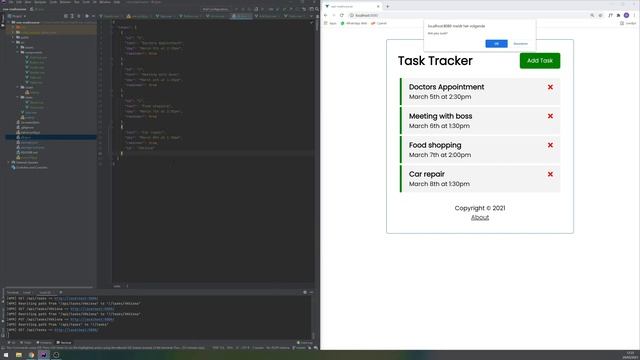Go forward in the browser
The width and height of the screenshot is (640, 360).
[333, 15]
